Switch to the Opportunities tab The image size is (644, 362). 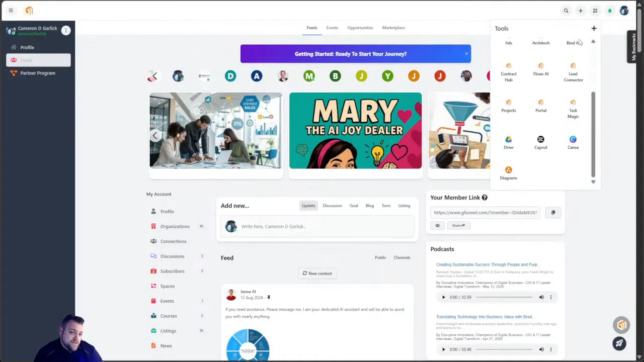(360, 28)
